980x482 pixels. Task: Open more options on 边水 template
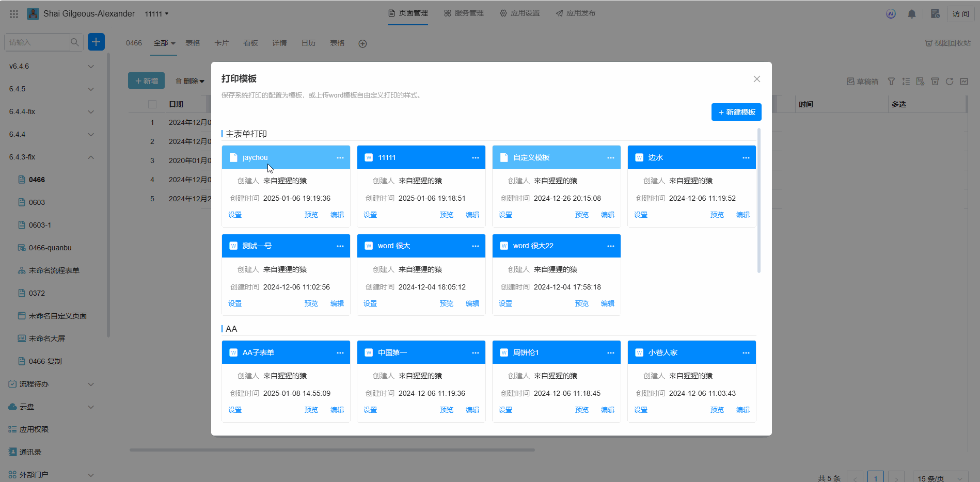[x=746, y=158]
